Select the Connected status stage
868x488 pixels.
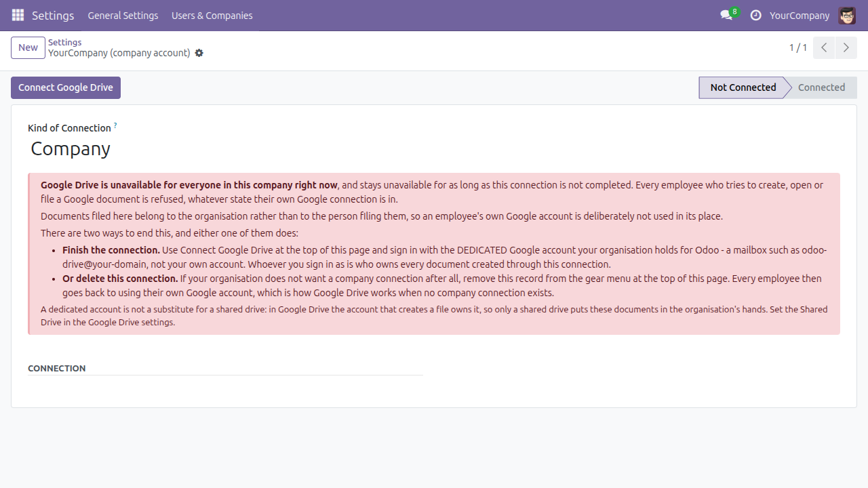[821, 87]
